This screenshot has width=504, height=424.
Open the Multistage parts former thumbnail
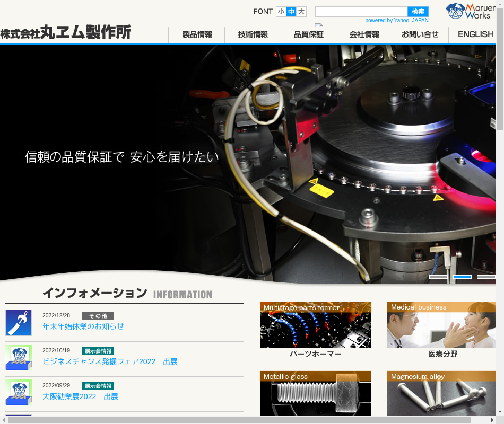[315, 325]
